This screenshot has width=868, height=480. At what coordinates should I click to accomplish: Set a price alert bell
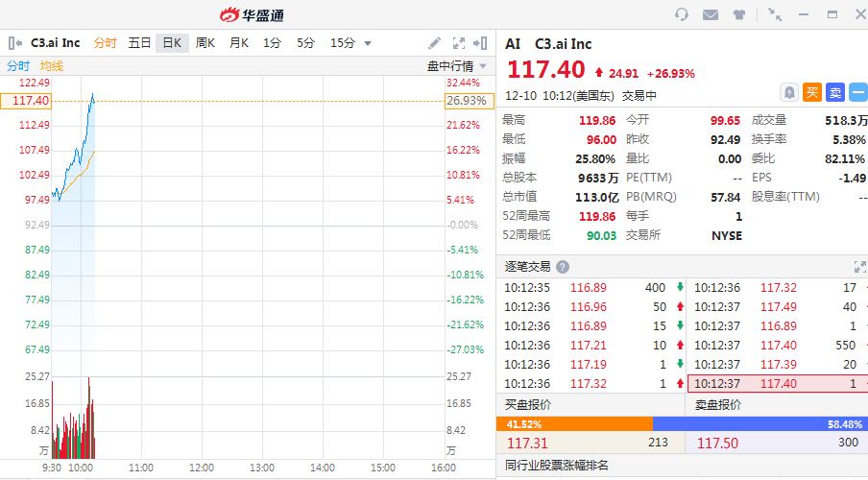tap(788, 92)
